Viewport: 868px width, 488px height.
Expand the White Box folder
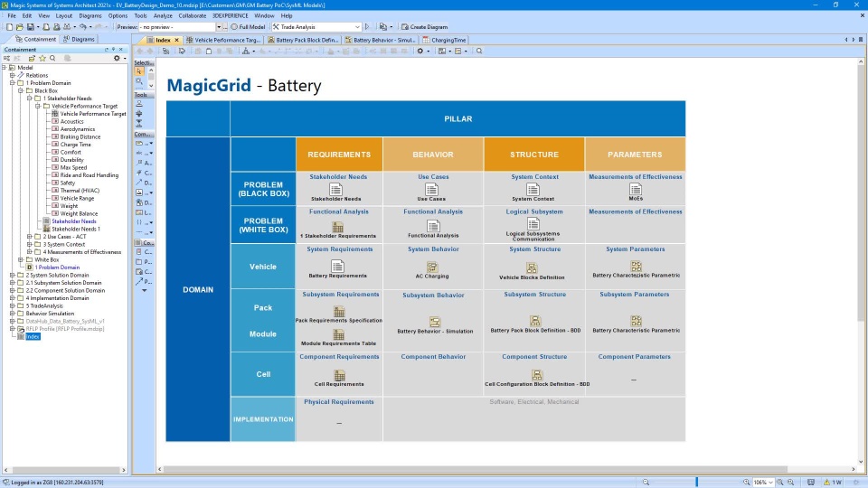(x=21, y=259)
